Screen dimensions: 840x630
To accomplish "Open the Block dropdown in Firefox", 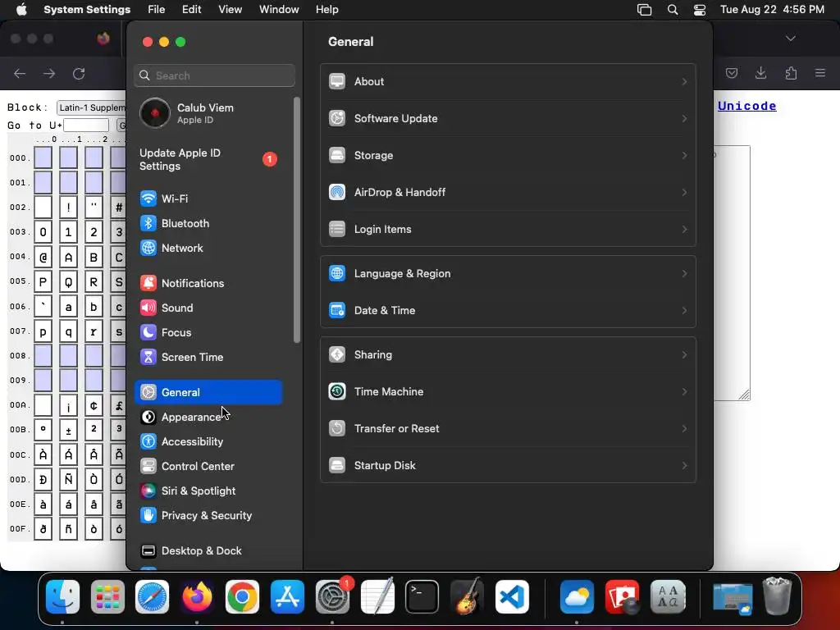I will click(91, 107).
